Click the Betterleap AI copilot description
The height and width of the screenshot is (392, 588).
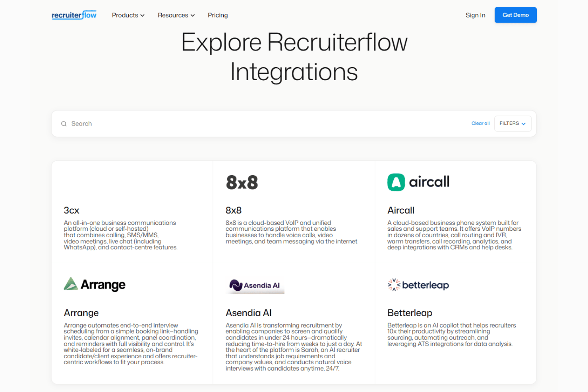click(451, 334)
